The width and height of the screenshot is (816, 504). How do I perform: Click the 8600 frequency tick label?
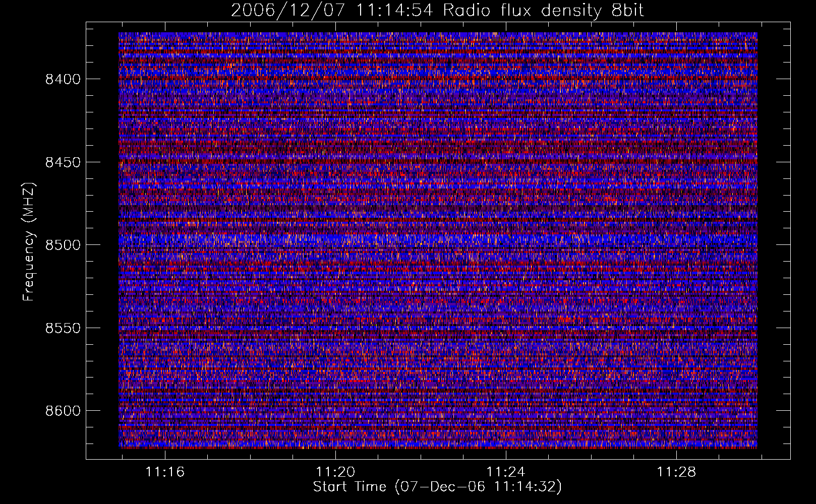(63, 411)
